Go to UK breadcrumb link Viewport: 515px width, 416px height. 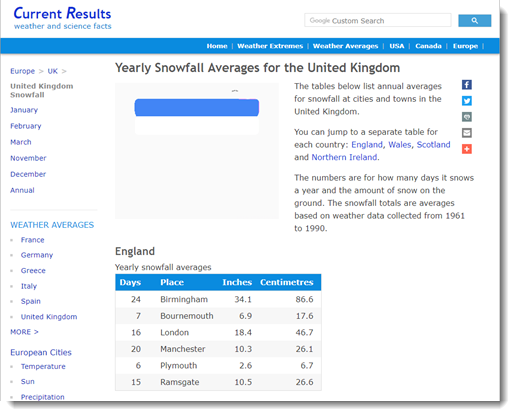(x=52, y=71)
